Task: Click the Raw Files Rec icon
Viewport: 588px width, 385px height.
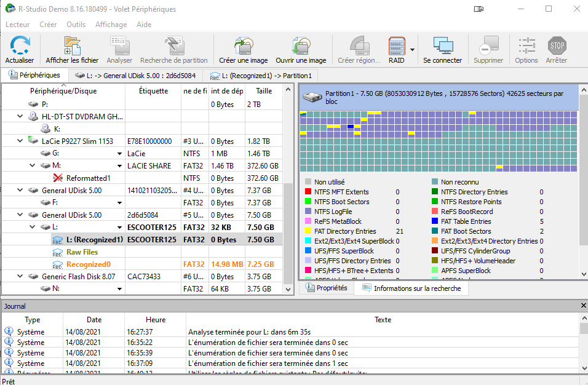Action: [x=58, y=252]
